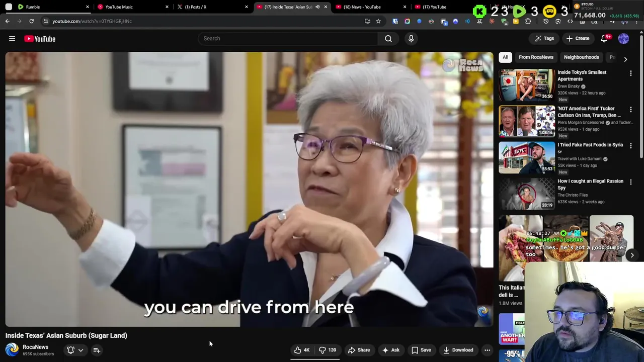Image resolution: width=644 pixels, height=362 pixels.
Task: Reload the page
Action: tap(31, 21)
